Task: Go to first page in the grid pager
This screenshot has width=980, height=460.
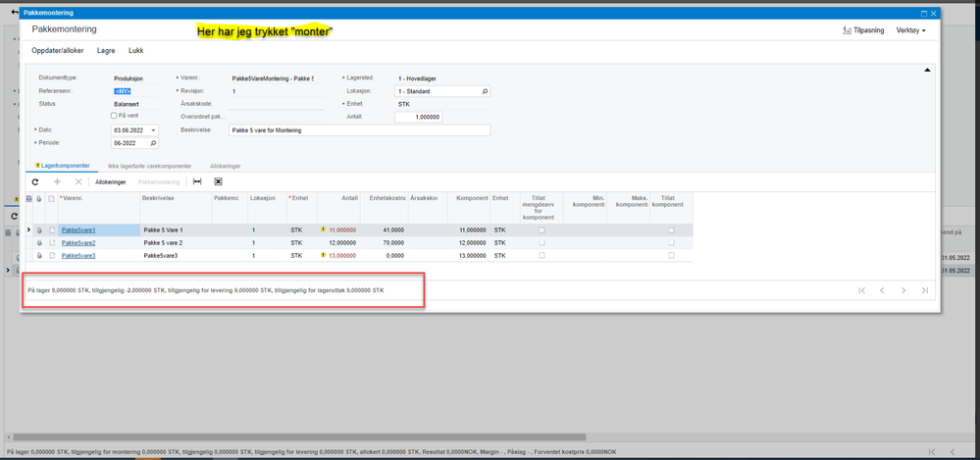Action: (862, 290)
